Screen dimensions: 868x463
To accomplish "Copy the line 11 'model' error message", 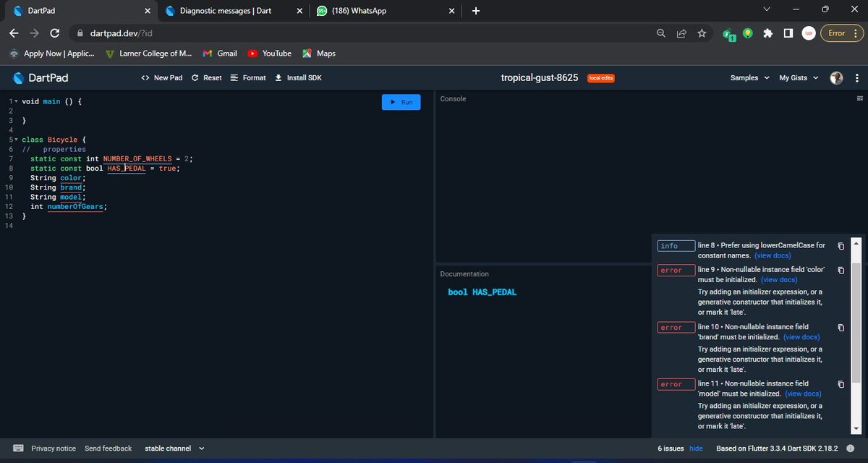I will coord(841,384).
